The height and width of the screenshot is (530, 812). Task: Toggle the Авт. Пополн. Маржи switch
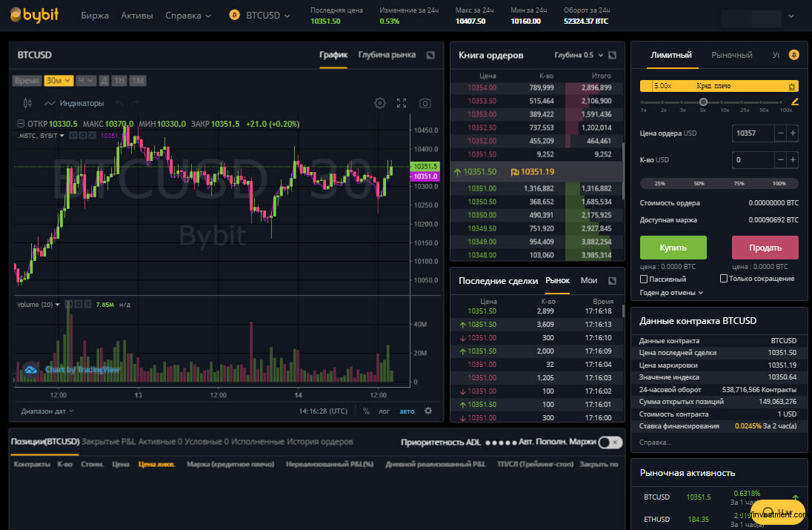point(610,442)
